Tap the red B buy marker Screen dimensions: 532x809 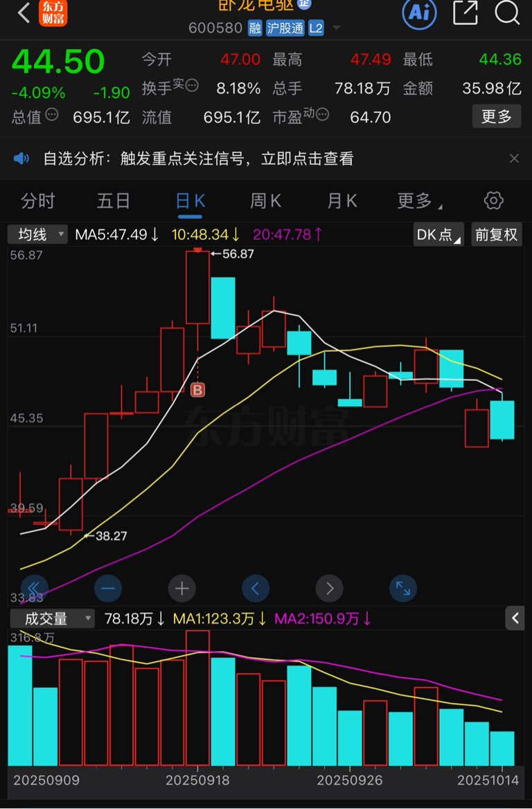coord(197,390)
